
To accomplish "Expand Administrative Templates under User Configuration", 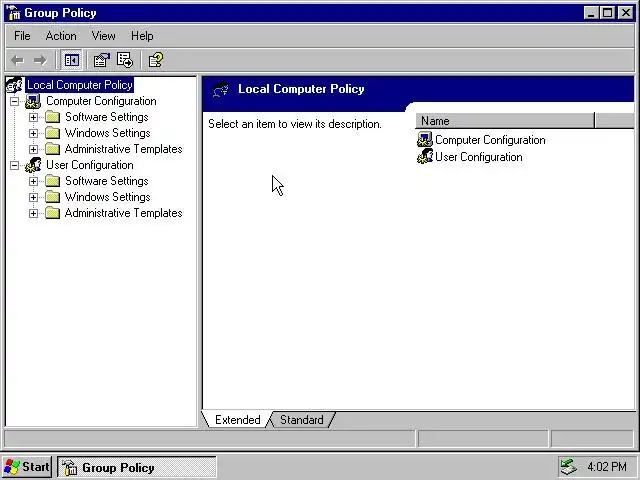I will (x=33, y=213).
